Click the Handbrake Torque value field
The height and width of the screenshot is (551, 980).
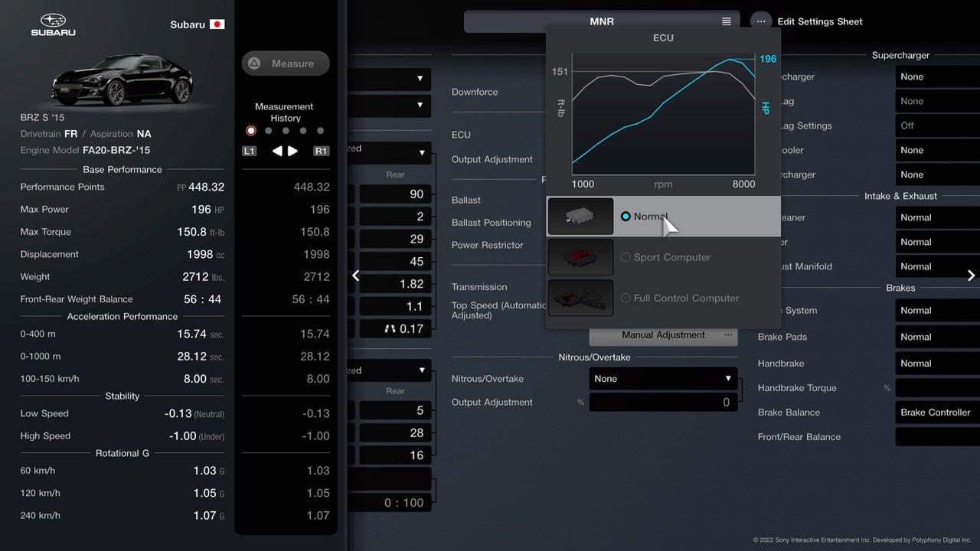coord(938,388)
